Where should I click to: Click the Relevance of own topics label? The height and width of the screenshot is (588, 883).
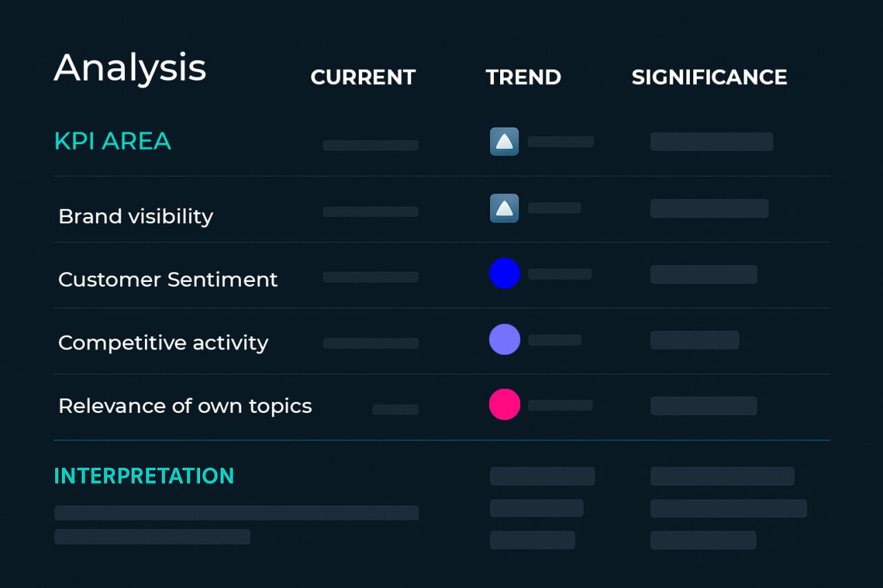point(185,406)
